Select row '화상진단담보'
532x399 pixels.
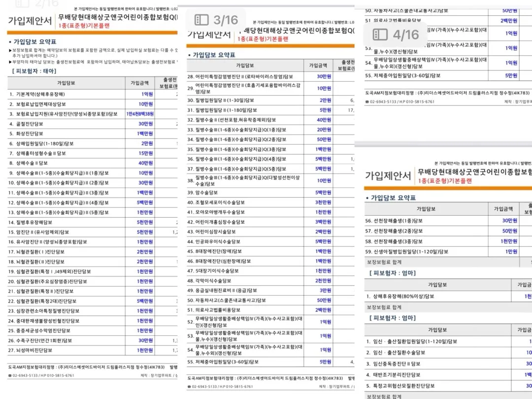click(92, 133)
